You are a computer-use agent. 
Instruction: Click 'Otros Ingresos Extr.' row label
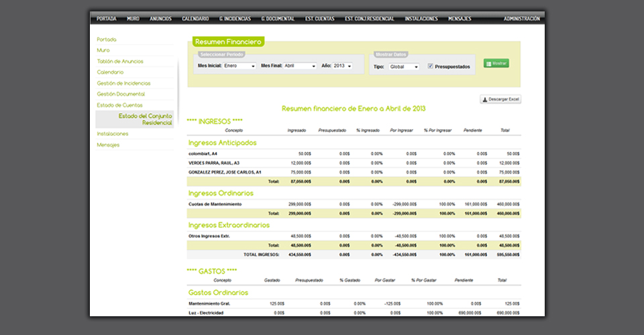point(209,237)
